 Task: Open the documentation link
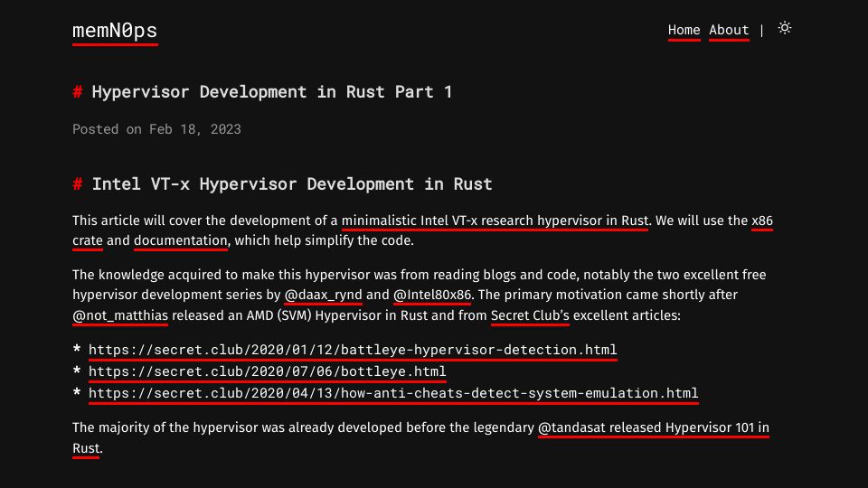pyautogui.click(x=181, y=240)
